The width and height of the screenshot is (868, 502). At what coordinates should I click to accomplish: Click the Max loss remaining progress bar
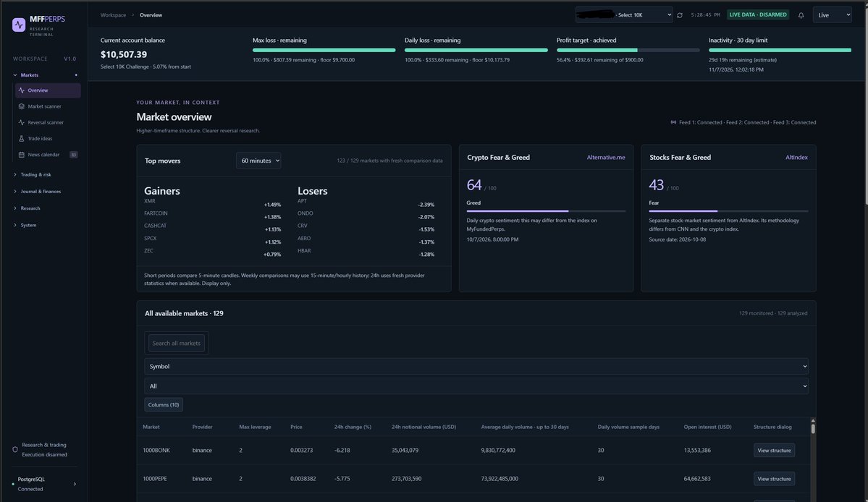pyautogui.click(x=324, y=51)
